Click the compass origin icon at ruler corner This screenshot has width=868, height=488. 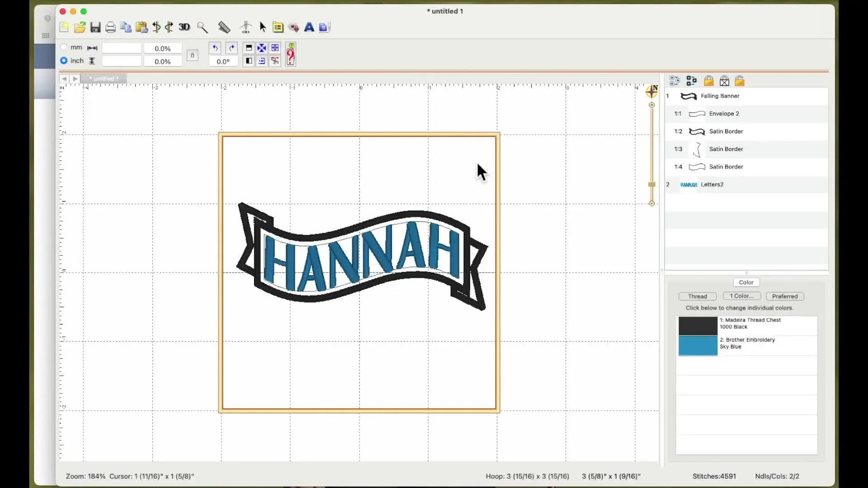tap(651, 91)
